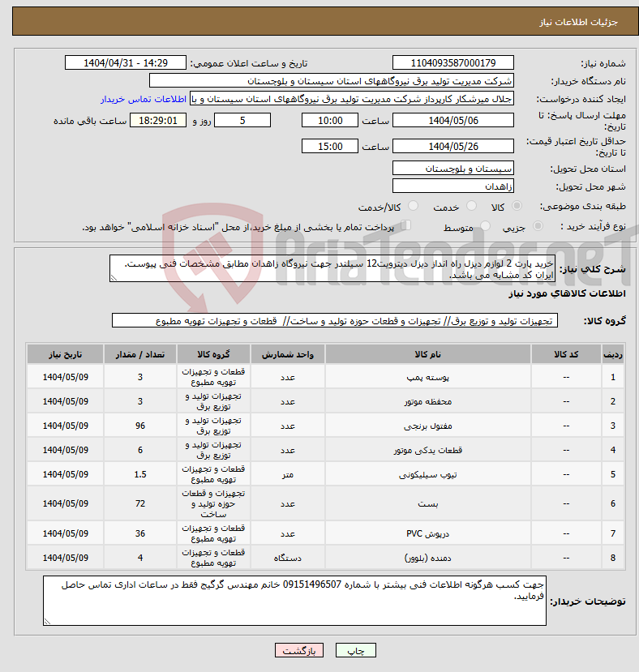This screenshot has width=639, height=672.
Task: Click item name درپوش PVC
Action: coord(427,533)
